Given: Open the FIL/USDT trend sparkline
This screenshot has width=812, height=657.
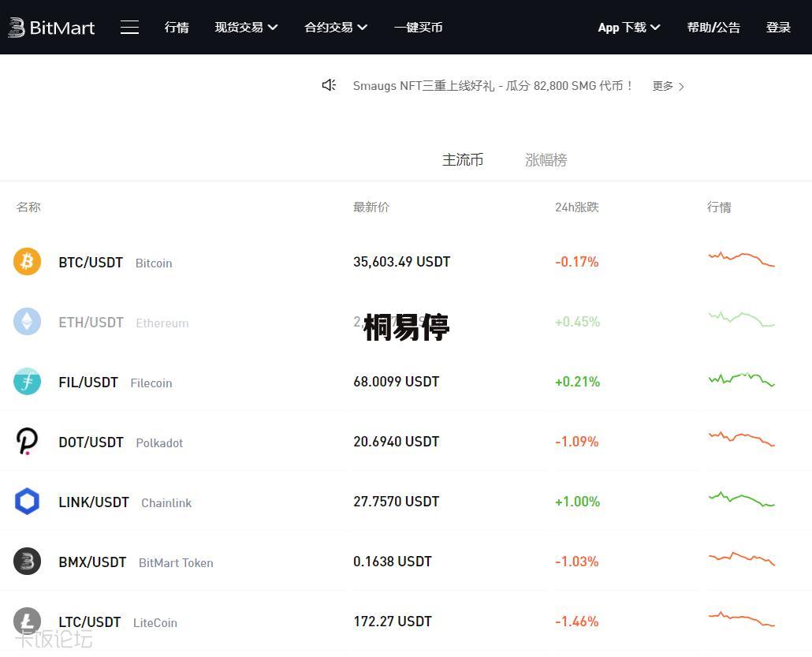Looking at the screenshot, I should 741,379.
